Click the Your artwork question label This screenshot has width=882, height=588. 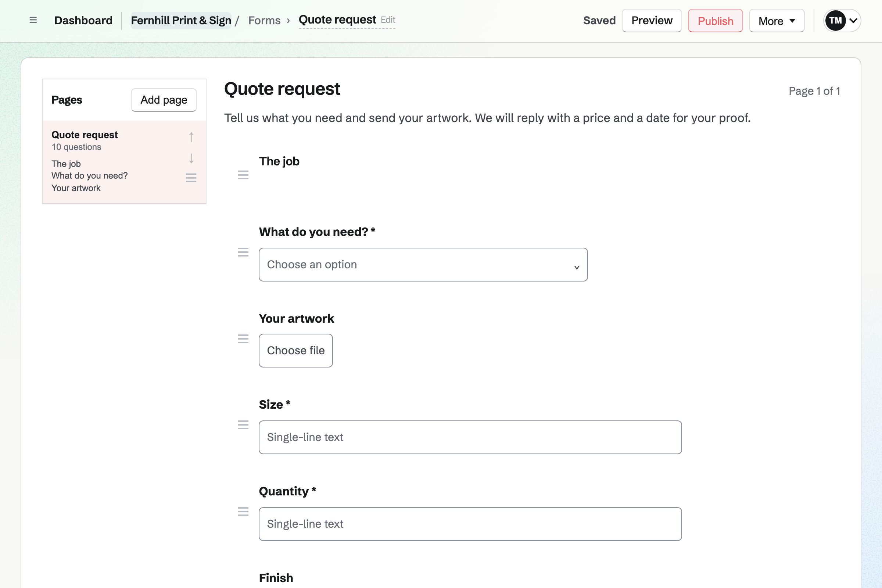[x=296, y=319]
